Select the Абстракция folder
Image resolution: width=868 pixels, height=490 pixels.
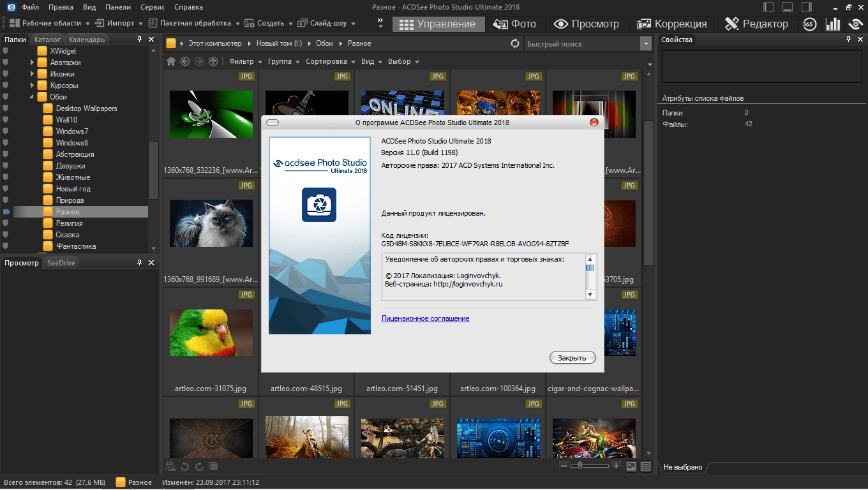(x=75, y=154)
